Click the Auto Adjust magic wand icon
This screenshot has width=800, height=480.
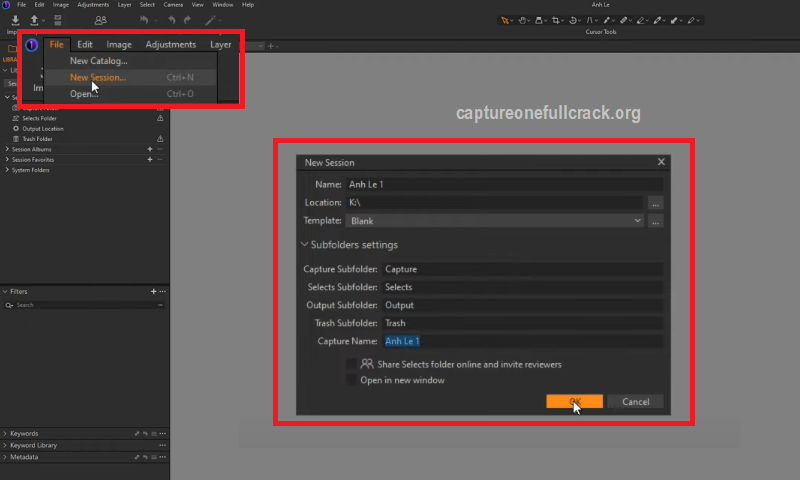[x=210, y=20]
